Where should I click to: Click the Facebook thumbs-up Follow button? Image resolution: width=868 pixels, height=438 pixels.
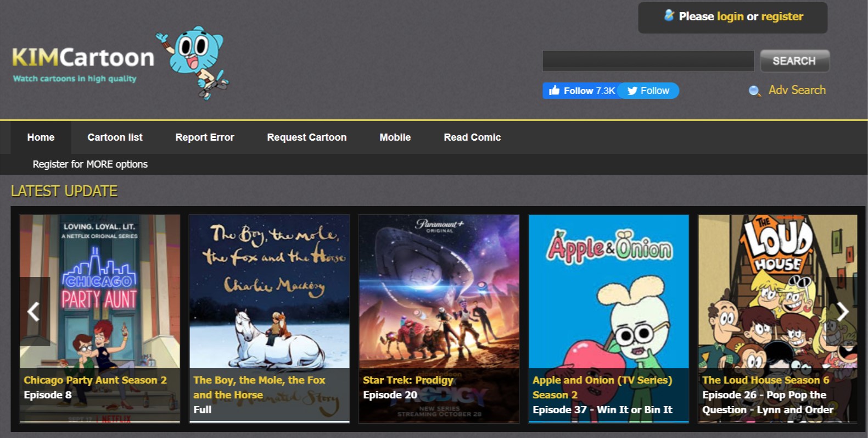coord(581,91)
